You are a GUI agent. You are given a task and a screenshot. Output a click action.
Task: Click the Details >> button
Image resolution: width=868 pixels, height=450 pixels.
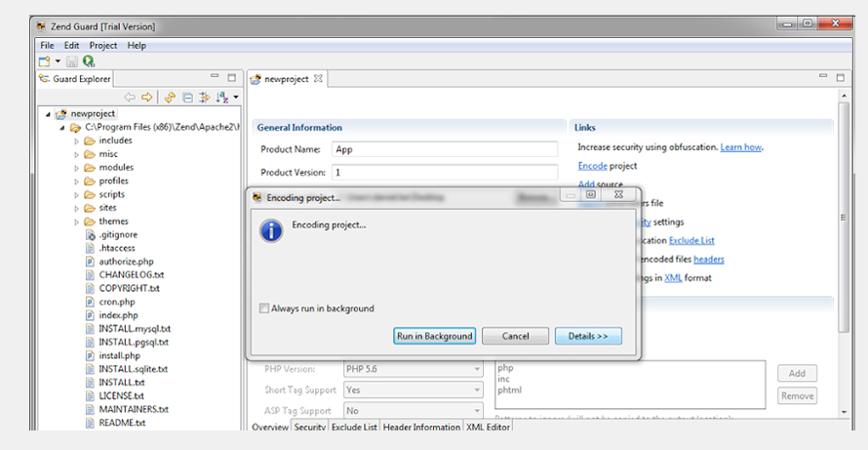[588, 336]
